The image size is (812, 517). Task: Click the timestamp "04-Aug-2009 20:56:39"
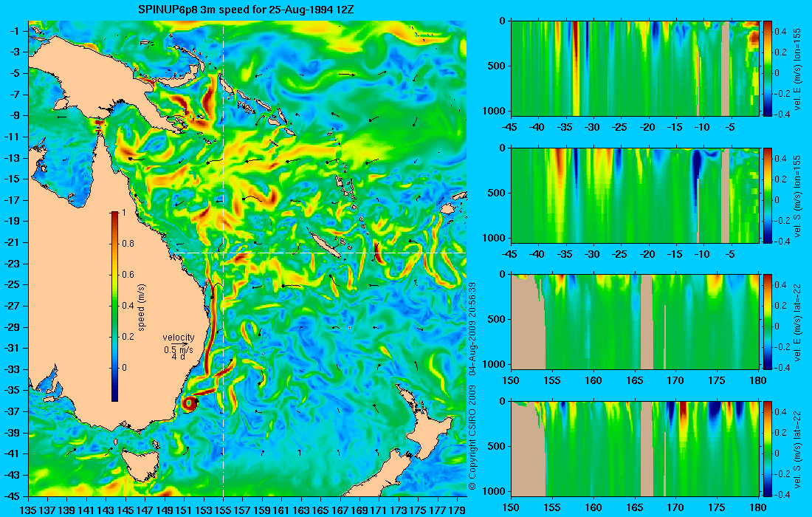472,329
